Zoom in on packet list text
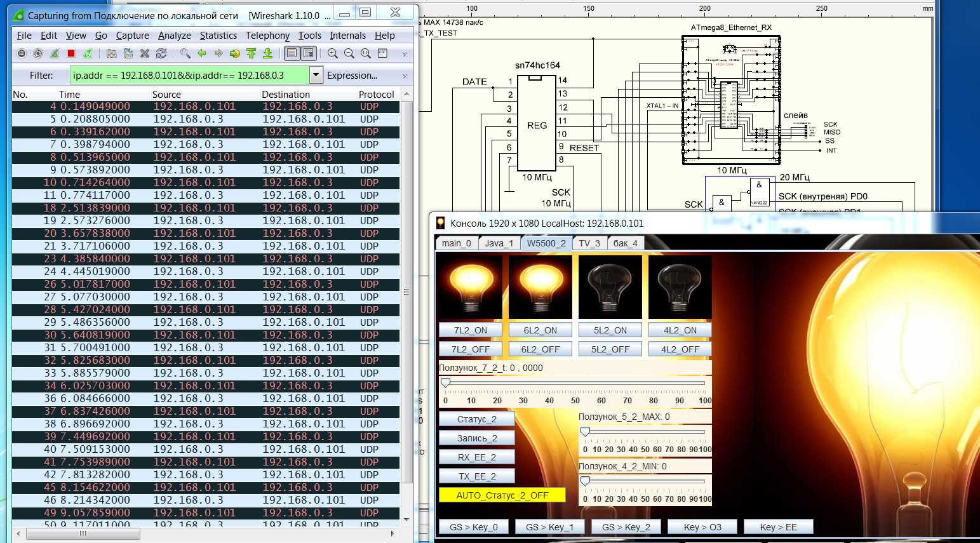Screen dimensions: 980x543 tap(333, 54)
